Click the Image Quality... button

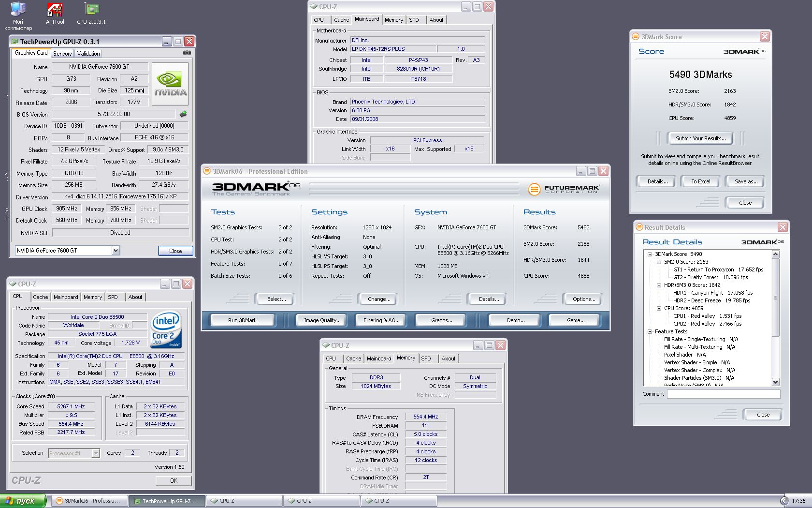coord(322,320)
